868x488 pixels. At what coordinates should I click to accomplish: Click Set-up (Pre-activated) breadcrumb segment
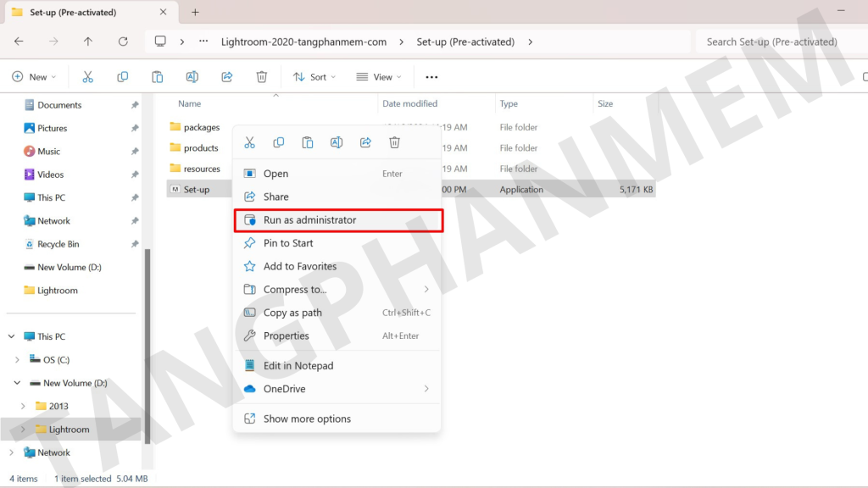465,42
